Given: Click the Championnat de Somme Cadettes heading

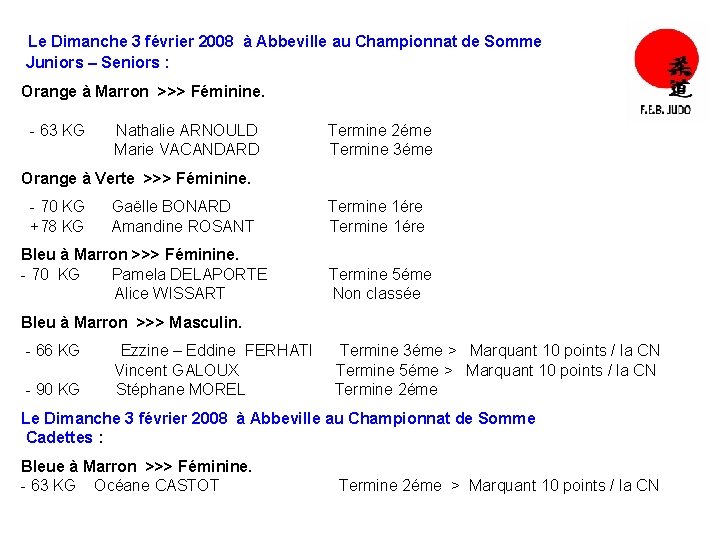Looking at the screenshot, I should [278, 428].
